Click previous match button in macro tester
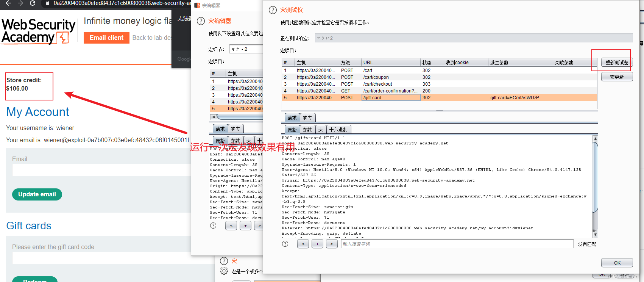Image resolution: width=644 pixels, height=282 pixels. 303,244
